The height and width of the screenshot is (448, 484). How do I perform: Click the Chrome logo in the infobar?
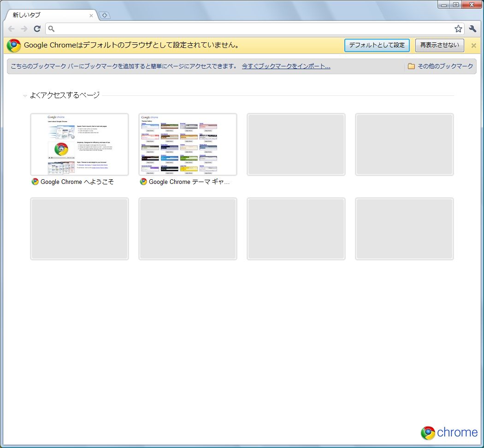pyautogui.click(x=13, y=46)
